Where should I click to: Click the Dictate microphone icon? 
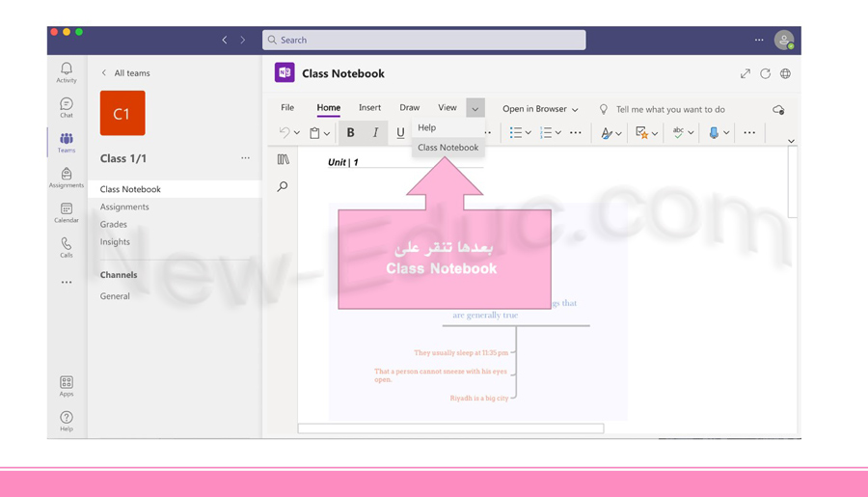point(714,132)
